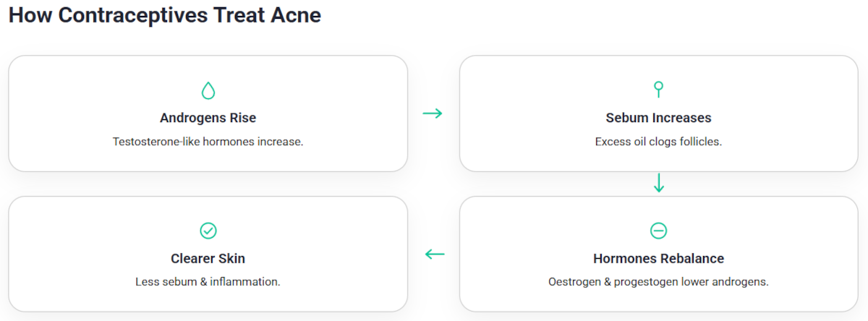Click the minus-circle icon above Hormones Rebalance
Viewport: 868px width, 321px height.
coord(658,231)
